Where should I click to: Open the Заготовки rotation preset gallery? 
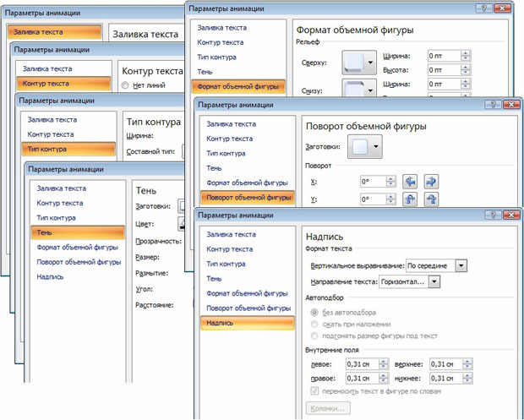pos(375,146)
